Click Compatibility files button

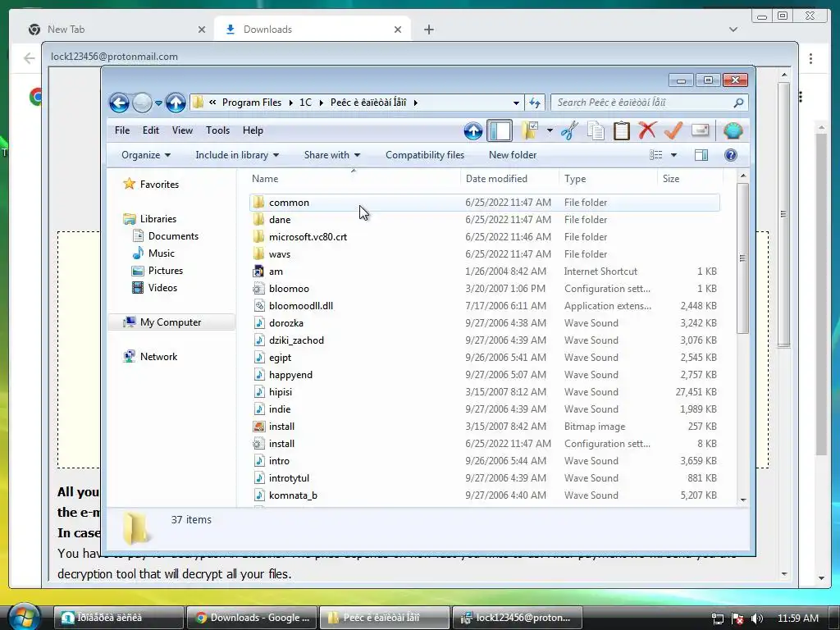coord(425,155)
